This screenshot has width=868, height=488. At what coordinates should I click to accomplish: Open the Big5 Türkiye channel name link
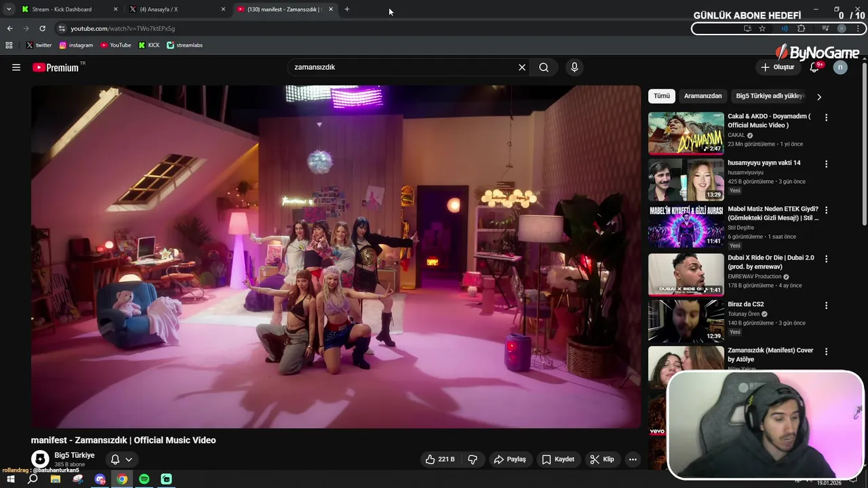point(75,455)
